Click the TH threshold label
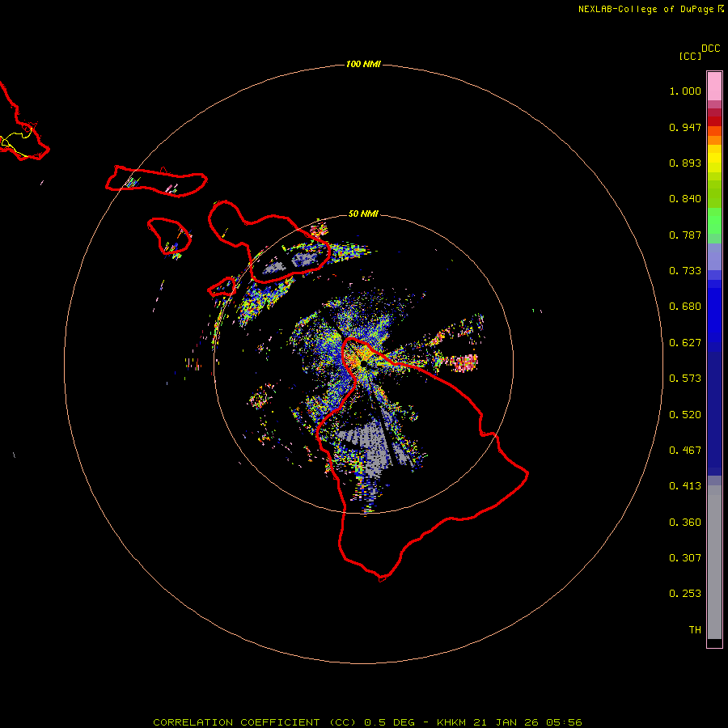Viewport: 728px width, 728px height. (x=695, y=630)
